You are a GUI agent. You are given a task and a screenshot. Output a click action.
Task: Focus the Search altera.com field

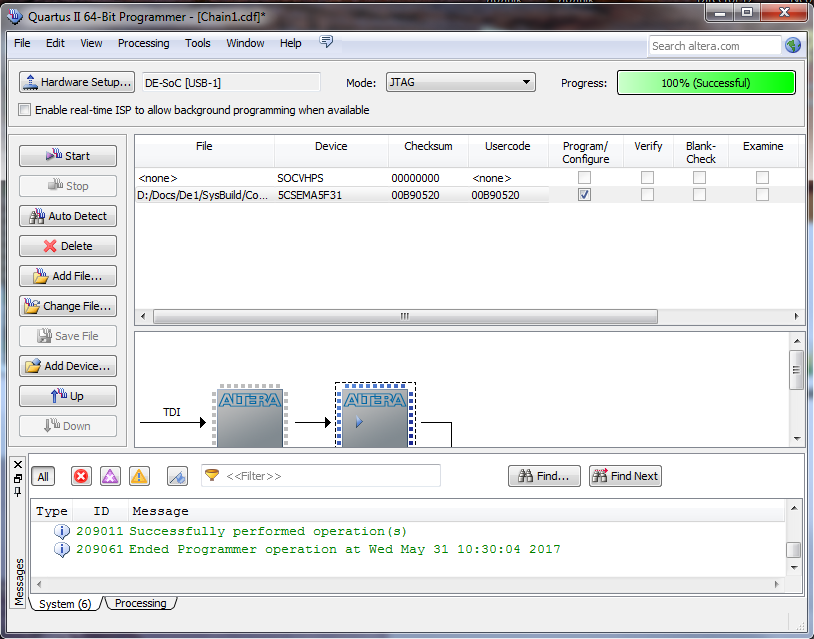click(715, 46)
